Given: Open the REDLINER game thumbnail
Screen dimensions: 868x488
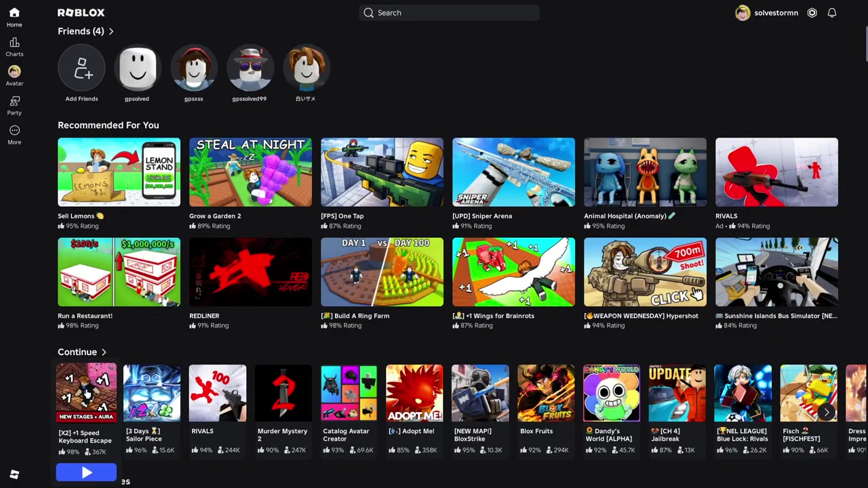Looking at the screenshot, I should tap(250, 272).
